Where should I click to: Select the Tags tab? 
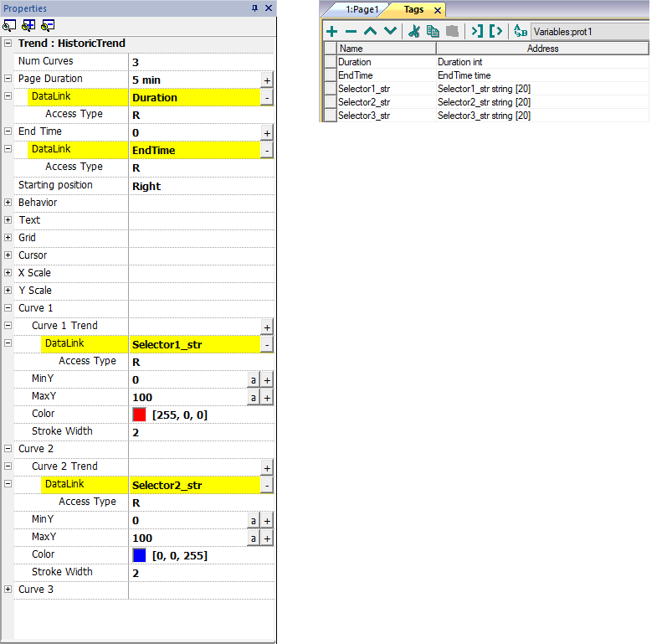(x=413, y=9)
